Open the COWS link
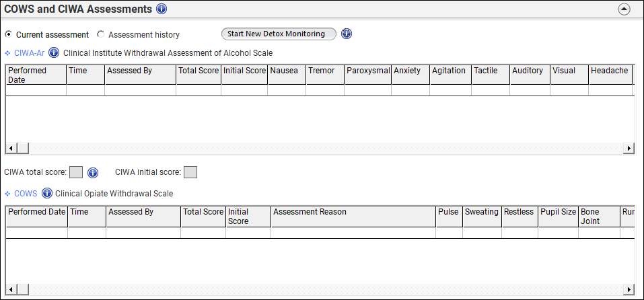 click(x=26, y=194)
